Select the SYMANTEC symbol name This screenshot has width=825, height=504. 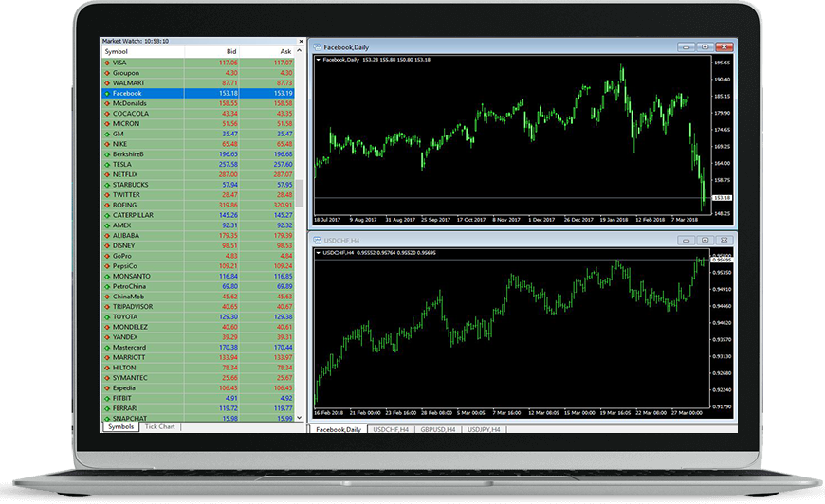130,378
